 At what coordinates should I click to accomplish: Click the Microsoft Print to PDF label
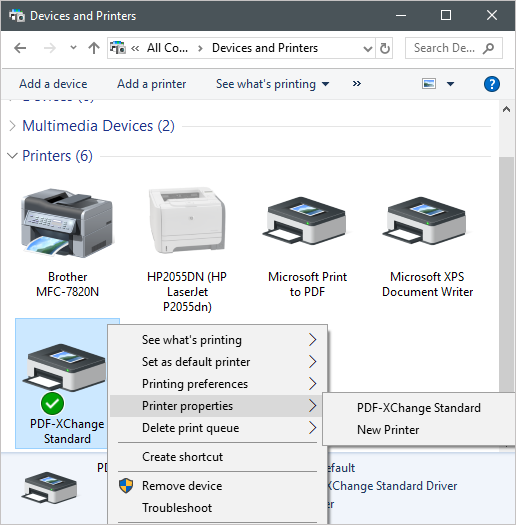[307, 284]
